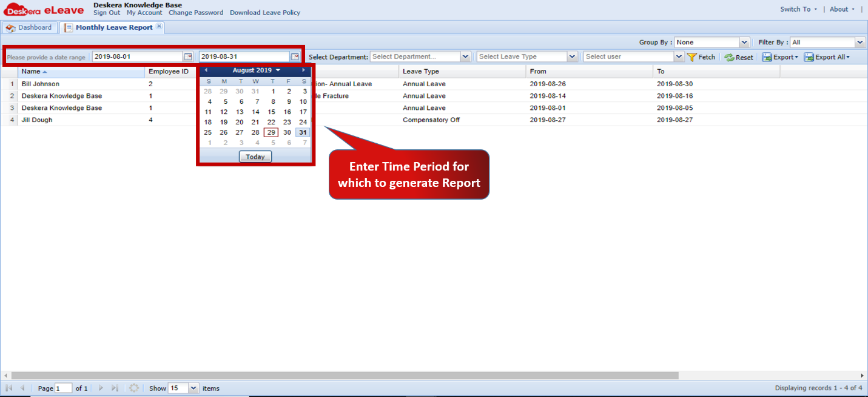Go to previous month in calendar

pos(206,70)
